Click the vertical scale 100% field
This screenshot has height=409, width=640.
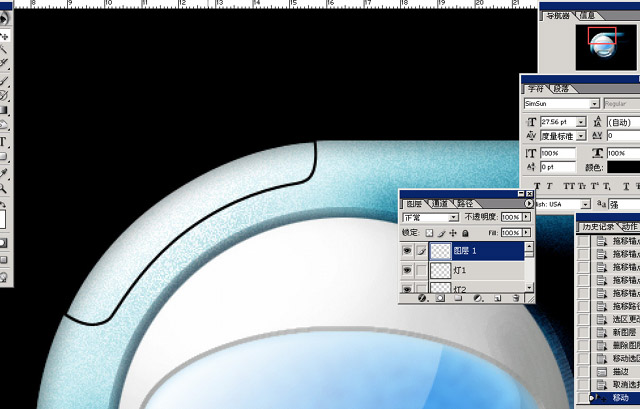pyautogui.click(x=558, y=153)
